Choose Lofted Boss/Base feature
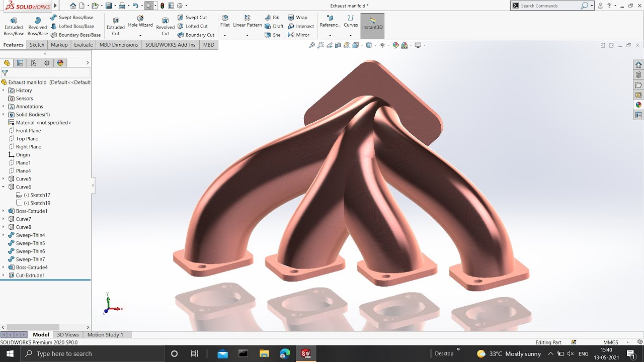644x362 pixels. pos(72,26)
